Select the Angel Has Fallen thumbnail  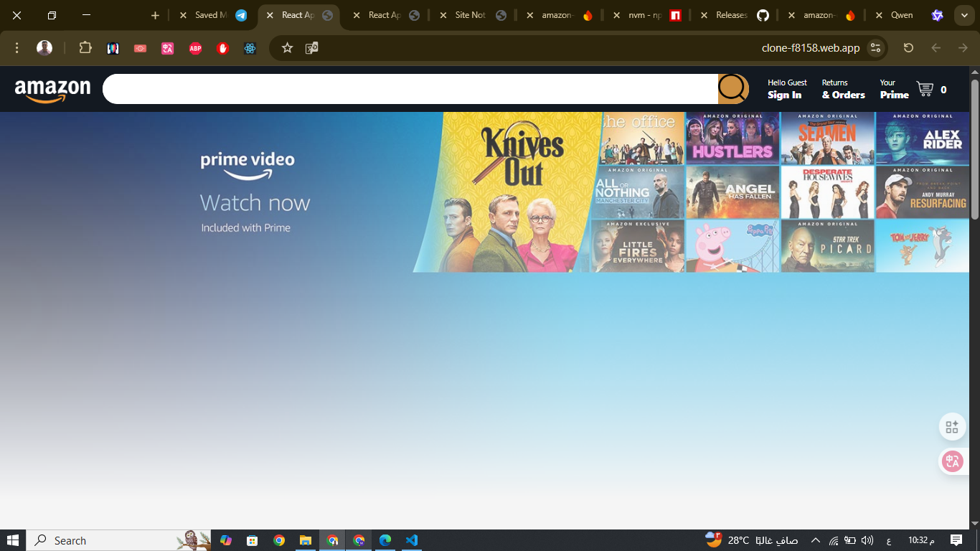[x=732, y=192]
